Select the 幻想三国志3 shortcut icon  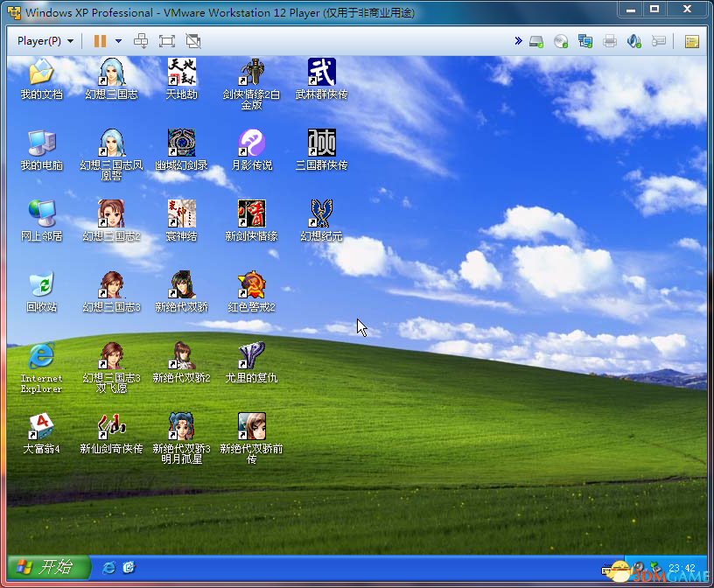112,291
